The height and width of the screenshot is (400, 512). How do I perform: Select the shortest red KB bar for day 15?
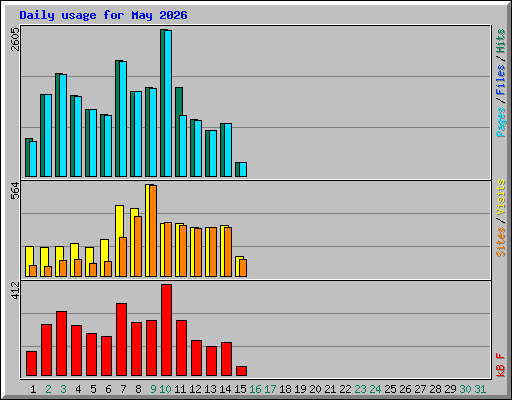[241, 371]
